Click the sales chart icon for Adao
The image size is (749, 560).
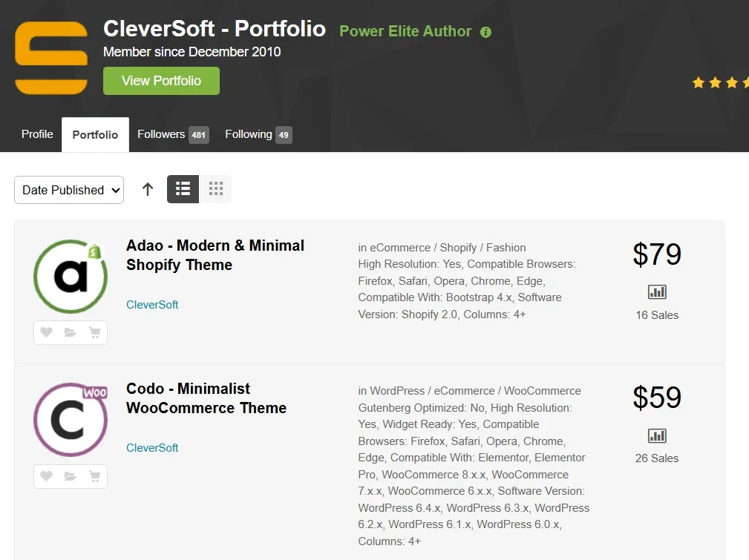click(657, 292)
